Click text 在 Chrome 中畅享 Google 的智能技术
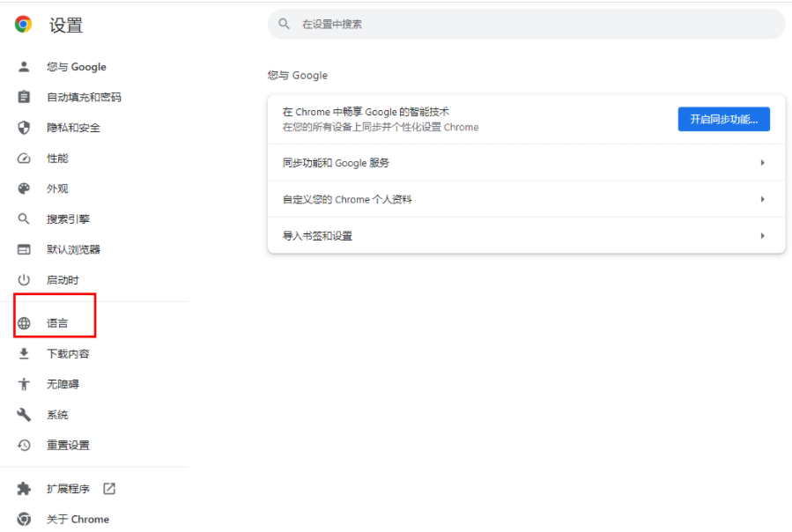 click(x=366, y=112)
